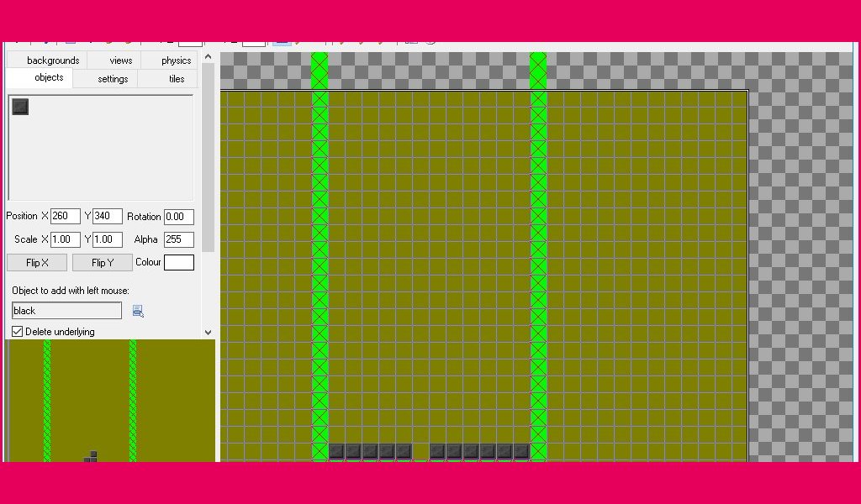The image size is (861, 504).
Task: Click the object name field showing black
Action: click(66, 311)
